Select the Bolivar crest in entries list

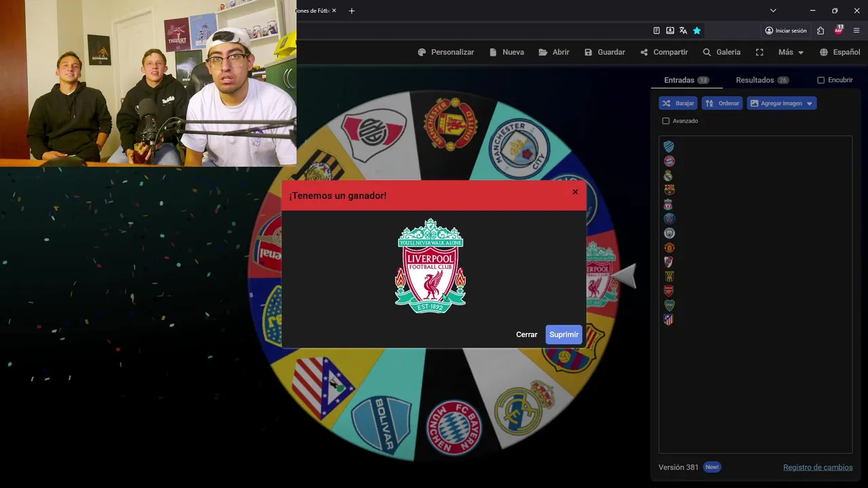[669, 146]
